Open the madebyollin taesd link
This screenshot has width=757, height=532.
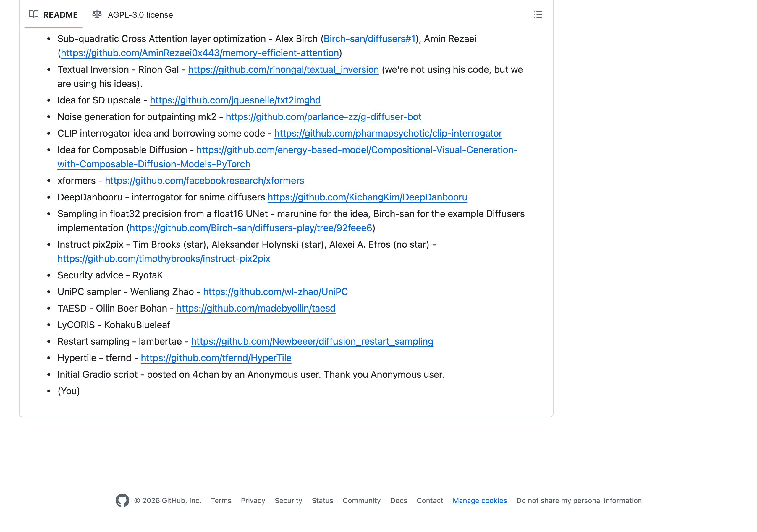pos(256,308)
